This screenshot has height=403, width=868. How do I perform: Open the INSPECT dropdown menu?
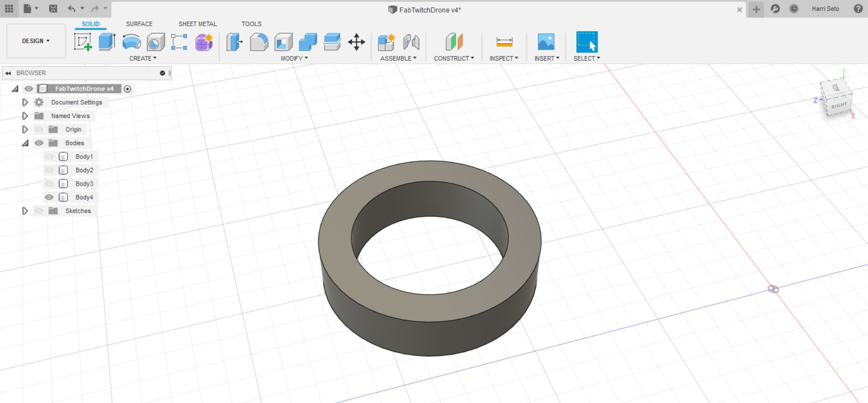[x=504, y=58]
